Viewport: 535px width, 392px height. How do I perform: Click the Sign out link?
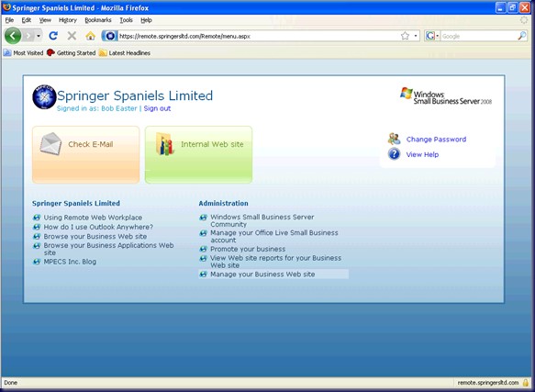coord(157,108)
